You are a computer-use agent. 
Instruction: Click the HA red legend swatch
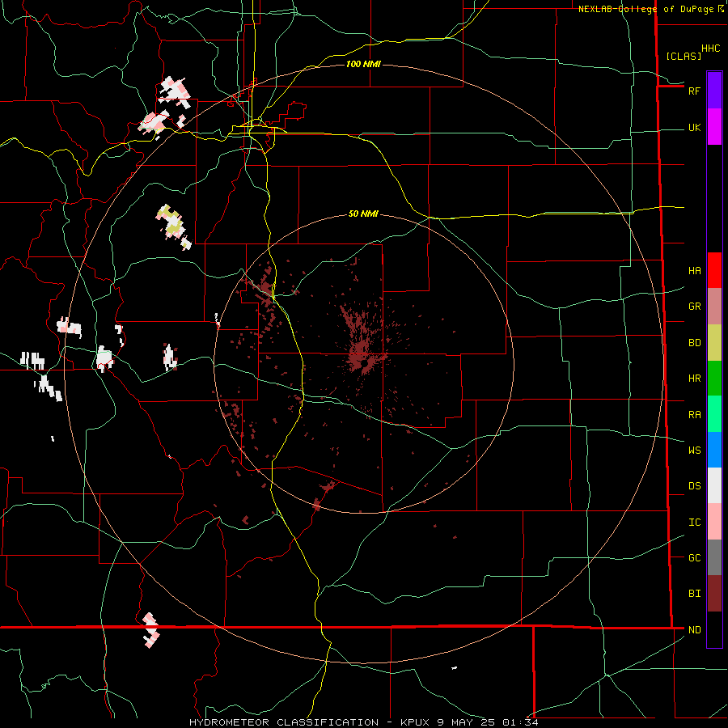click(x=714, y=270)
